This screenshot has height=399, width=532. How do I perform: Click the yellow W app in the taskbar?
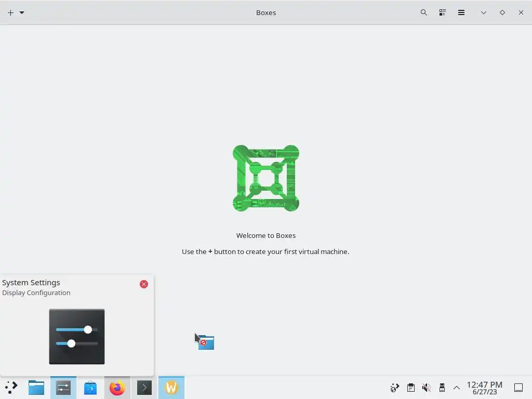(171, 388)
